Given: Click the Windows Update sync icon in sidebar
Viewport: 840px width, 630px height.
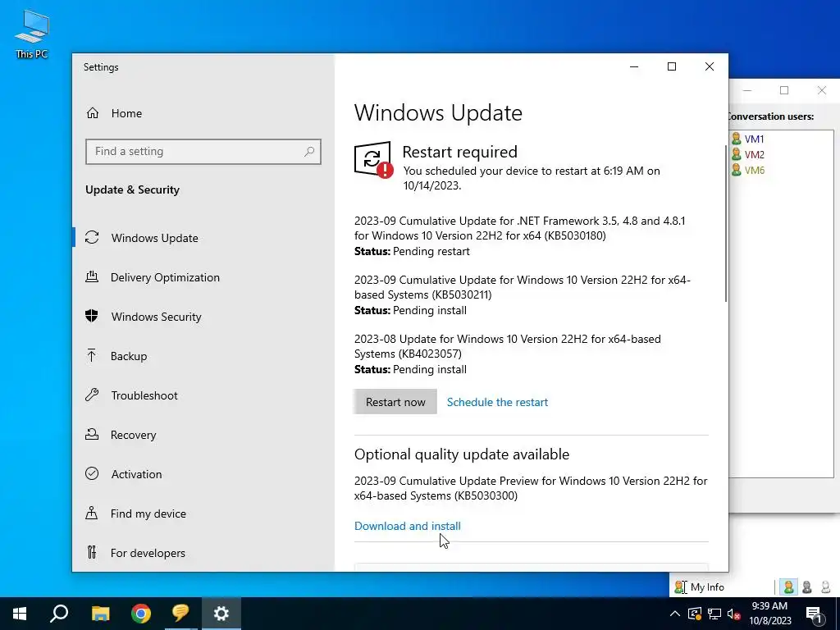Looking at the screenshot, I should click(x=92, y=237).
